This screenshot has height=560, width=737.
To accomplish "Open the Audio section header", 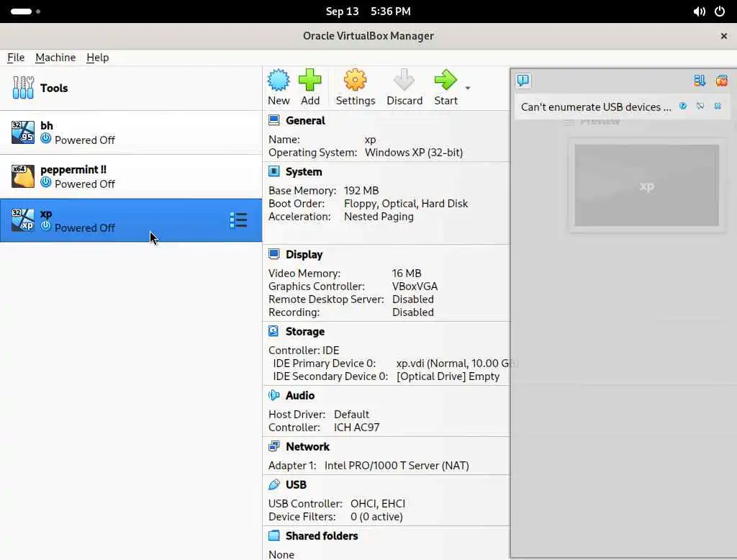I will click(x=300, y=396).
